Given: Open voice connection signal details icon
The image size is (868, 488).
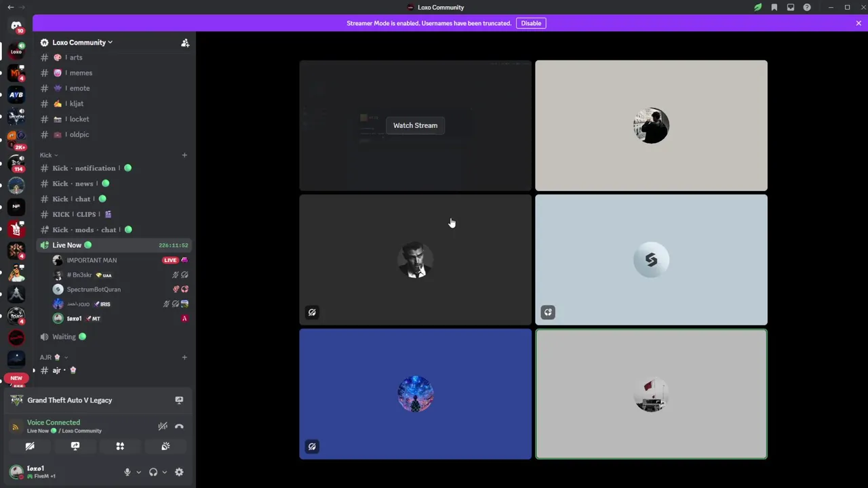Looking at the screenshot, I should (x=16, y=426).
